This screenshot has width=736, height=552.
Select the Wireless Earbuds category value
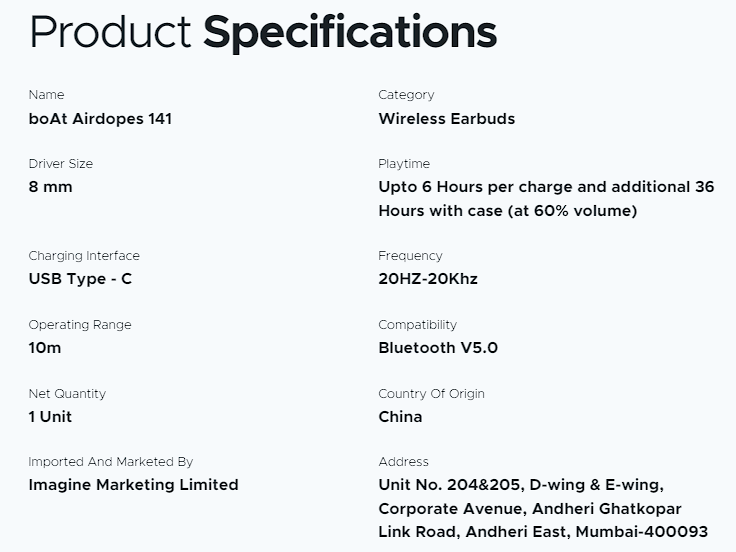(446, 118)
